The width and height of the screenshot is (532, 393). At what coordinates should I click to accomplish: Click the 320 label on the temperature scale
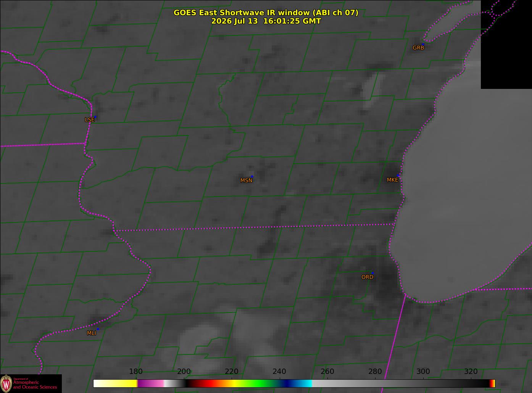[471, 372]
